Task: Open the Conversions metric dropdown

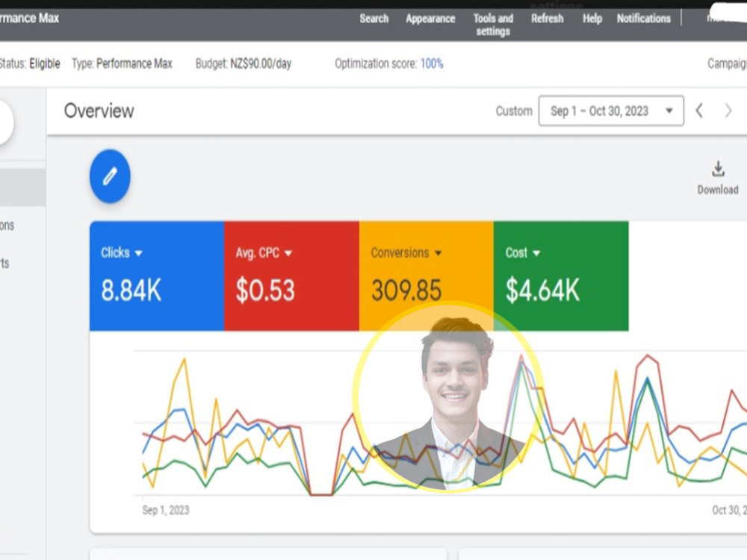Action: coord(406,252)
